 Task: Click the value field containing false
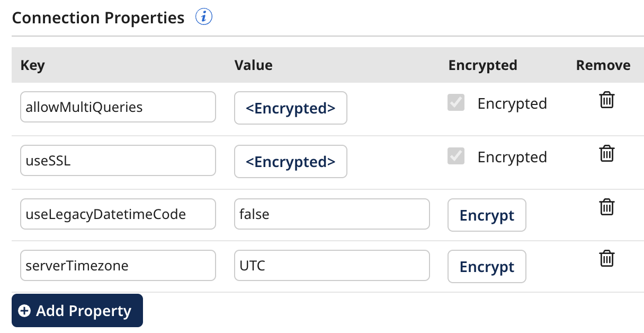pos(332,214)
